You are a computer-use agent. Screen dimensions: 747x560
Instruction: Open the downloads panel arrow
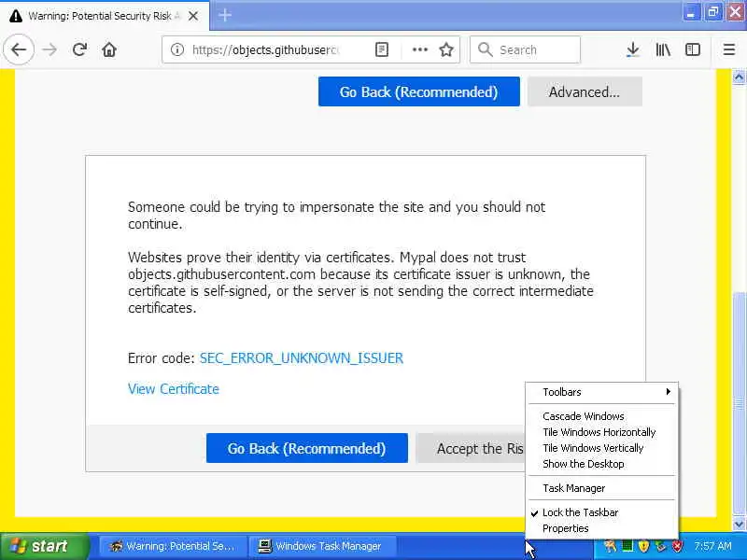click(633, 49)
